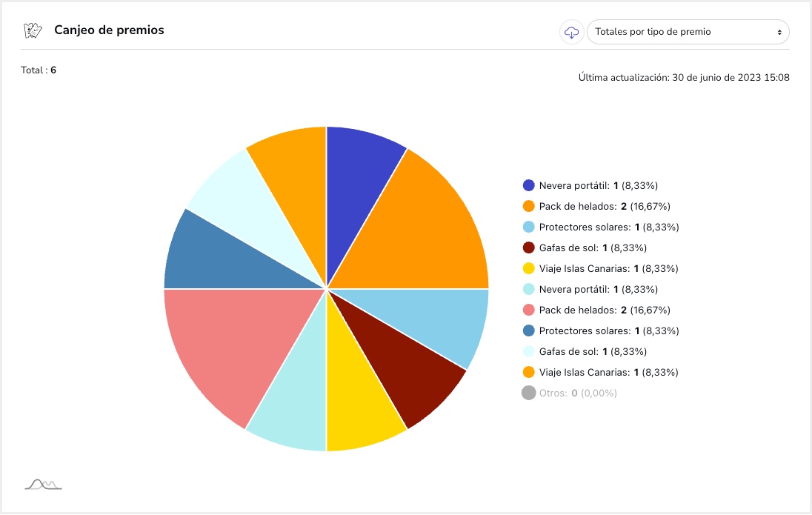812x515 pixels.
Task: Click steel blue legend dot for Protectores solares
Action: 529,330
